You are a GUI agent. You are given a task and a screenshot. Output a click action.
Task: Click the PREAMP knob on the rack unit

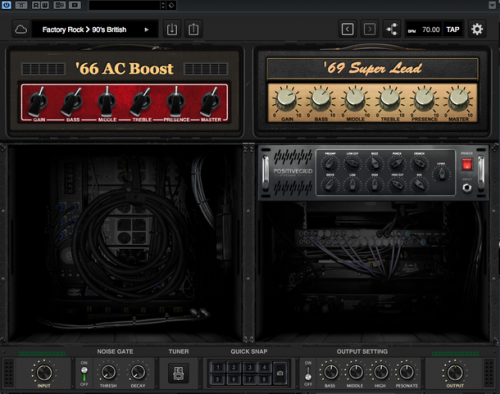(x=330, y=163)
